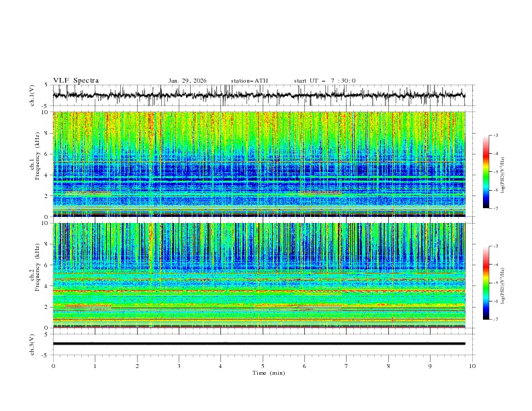Click the "-3" value on ch.2 colorbar
The height and width of the screenshot is (411, 532).
496,246
